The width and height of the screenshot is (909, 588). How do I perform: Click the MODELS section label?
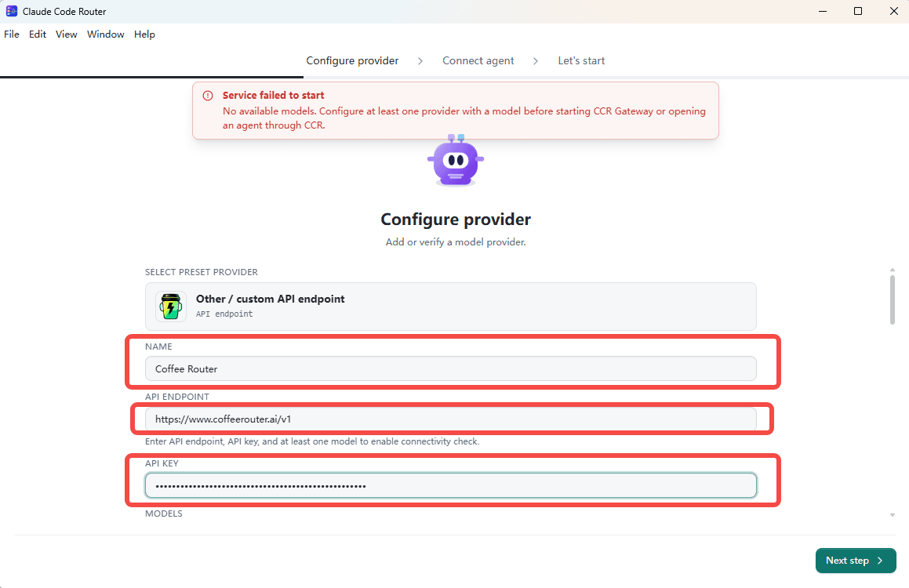point(163,514)
